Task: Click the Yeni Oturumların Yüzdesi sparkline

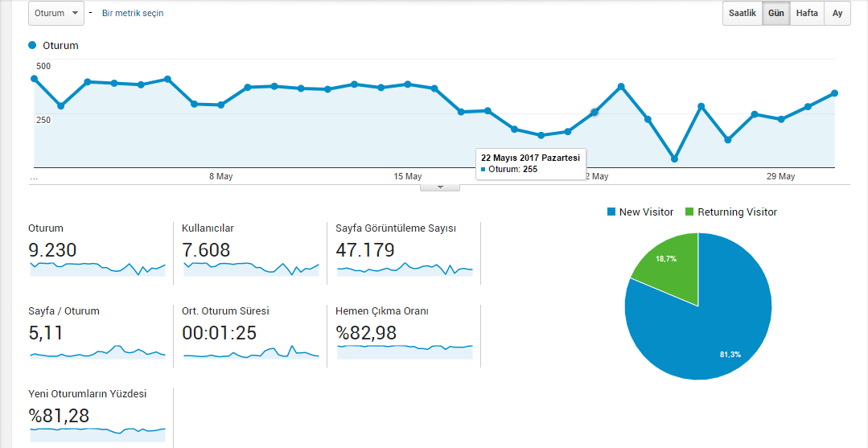Action: tap(97, 434)
